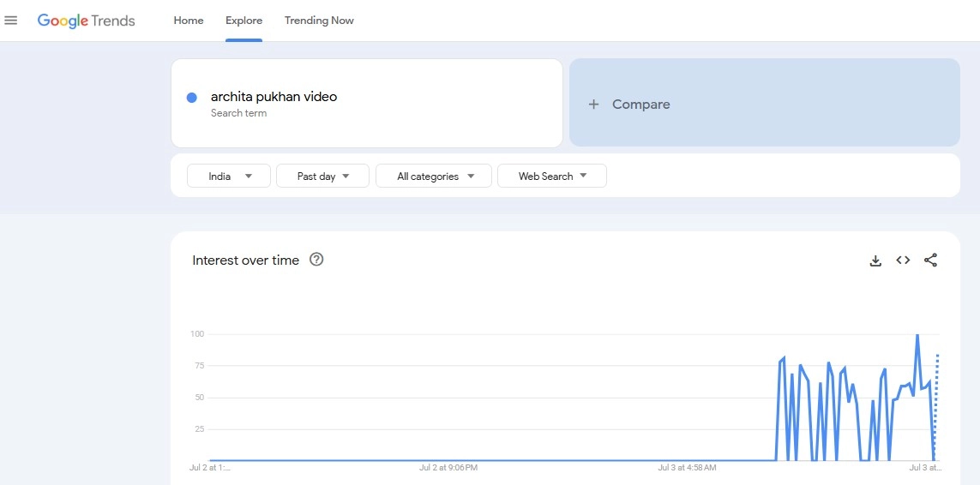Open the hamburger main menu
980x485 pixels.
tap(11, 21)
